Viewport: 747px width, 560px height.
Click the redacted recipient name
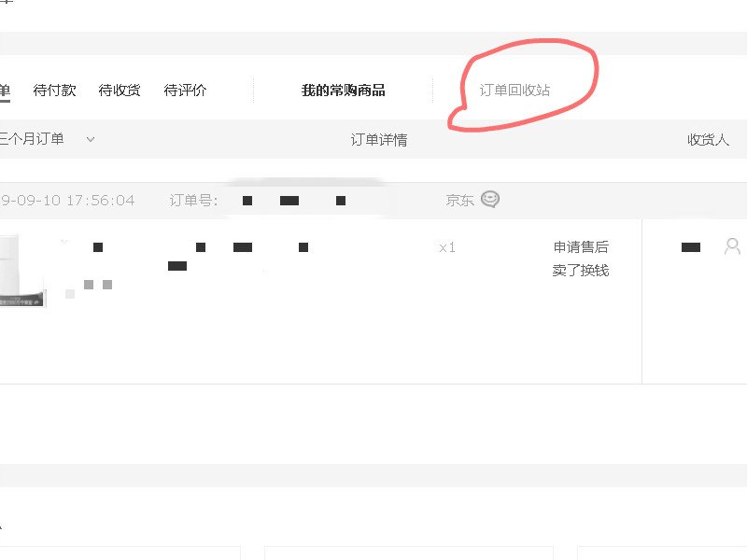tap(691, 247)
